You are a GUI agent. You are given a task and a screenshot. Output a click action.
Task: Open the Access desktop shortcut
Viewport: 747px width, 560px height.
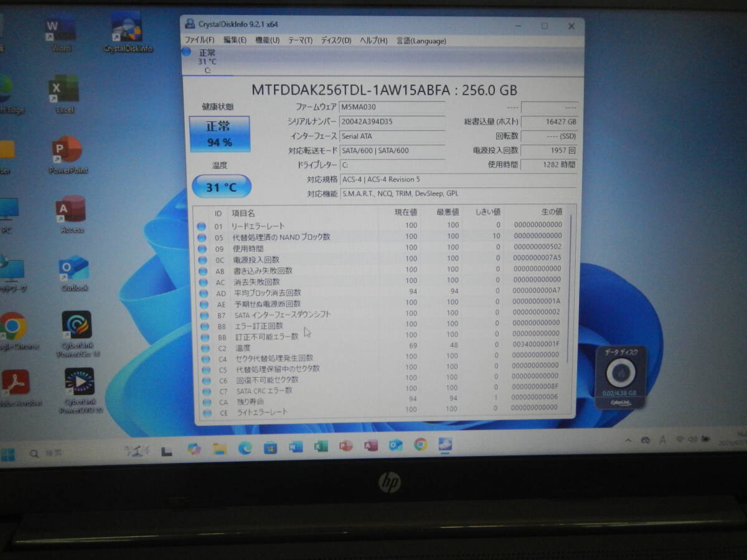pyautogui.click(x=71, y=215)
